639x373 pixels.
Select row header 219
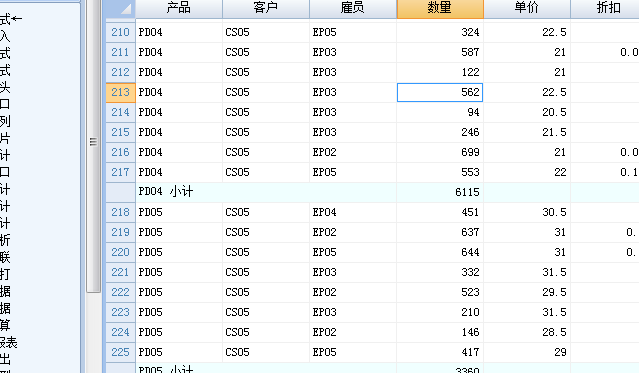coord(121,232)
